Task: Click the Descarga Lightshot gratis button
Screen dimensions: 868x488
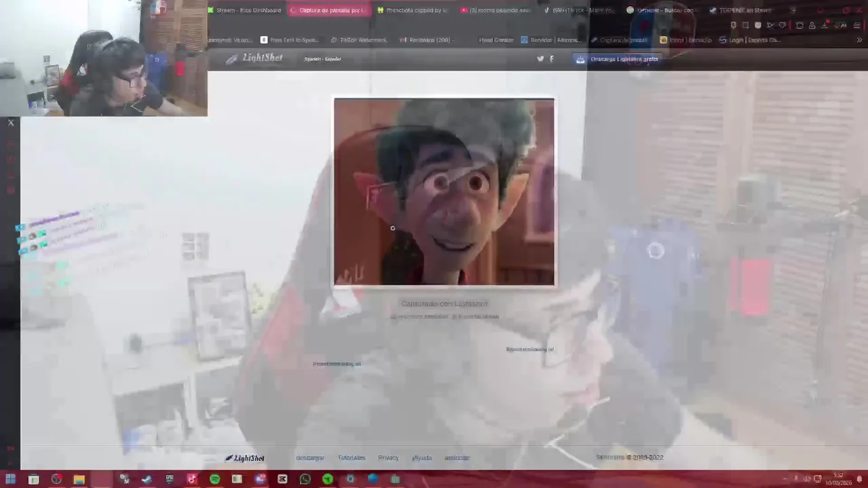Action: (617, 59)
